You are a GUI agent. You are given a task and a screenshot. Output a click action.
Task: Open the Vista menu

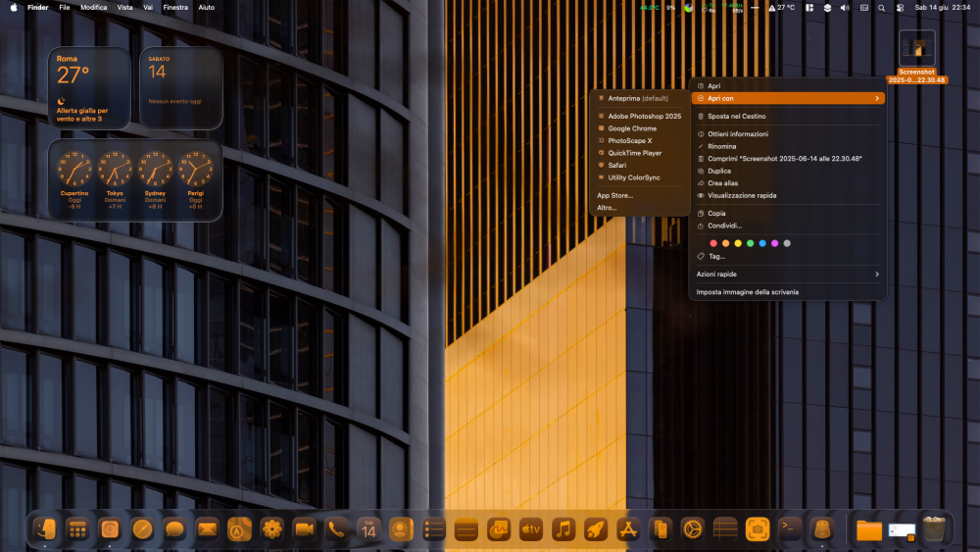(125, 8)
